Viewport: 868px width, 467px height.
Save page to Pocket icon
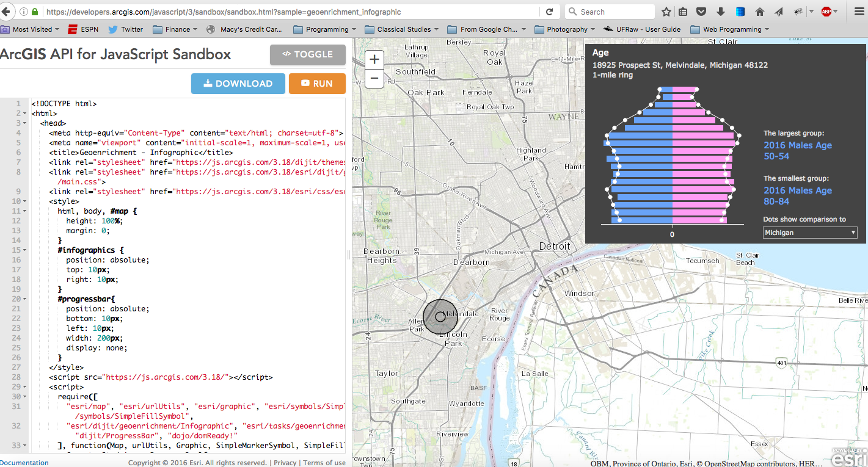click(702, 12)
